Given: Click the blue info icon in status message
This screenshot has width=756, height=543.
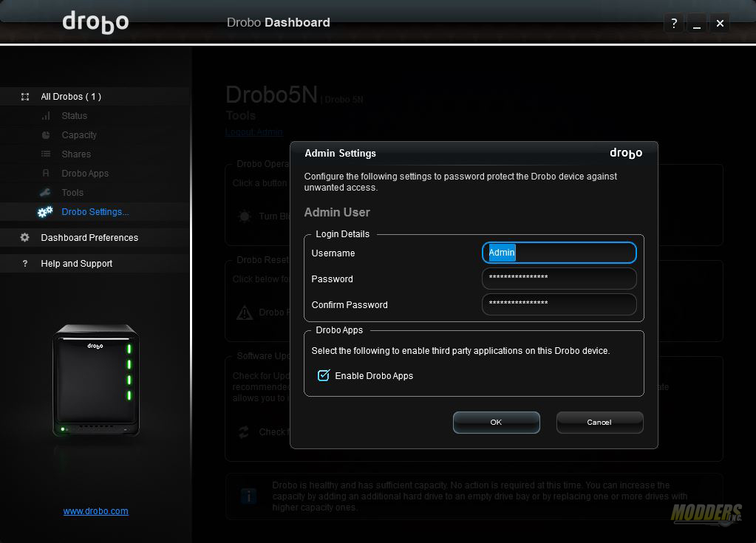Looking at the screenshot, I should click(x=248, y=496).
